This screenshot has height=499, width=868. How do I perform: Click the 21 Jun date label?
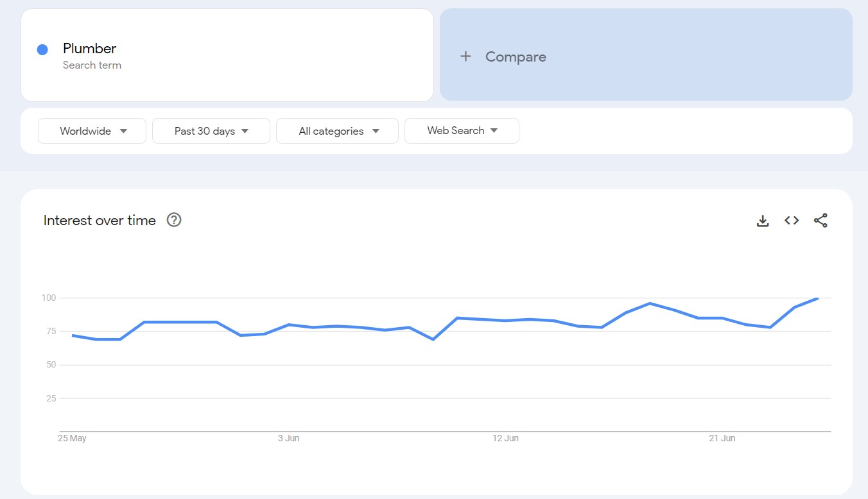[722, 439]
